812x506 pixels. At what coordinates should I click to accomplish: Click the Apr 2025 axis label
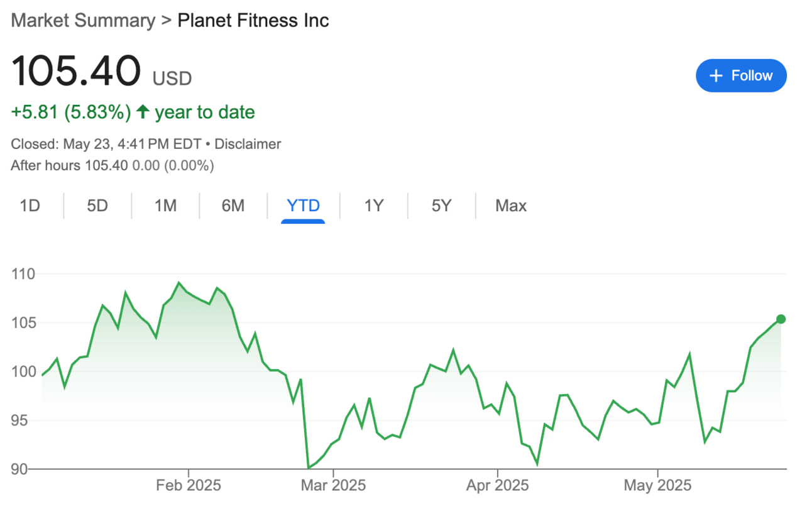(x=497, y=486)
